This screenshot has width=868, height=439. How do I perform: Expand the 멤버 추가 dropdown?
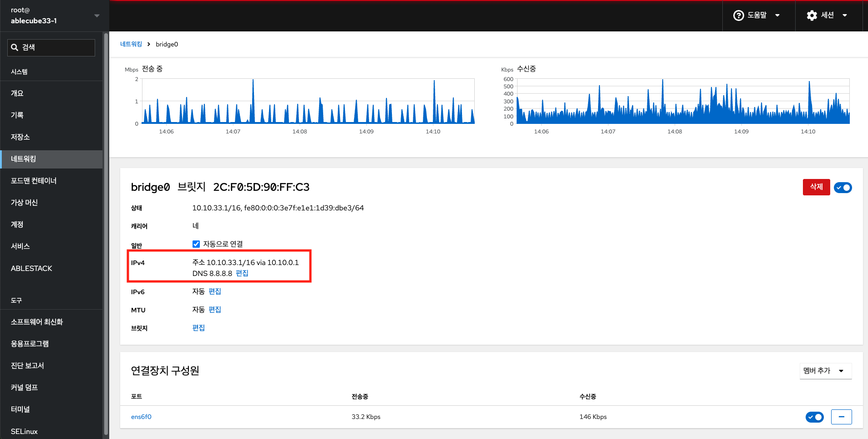pyautogui.click(x=825, y=371)
